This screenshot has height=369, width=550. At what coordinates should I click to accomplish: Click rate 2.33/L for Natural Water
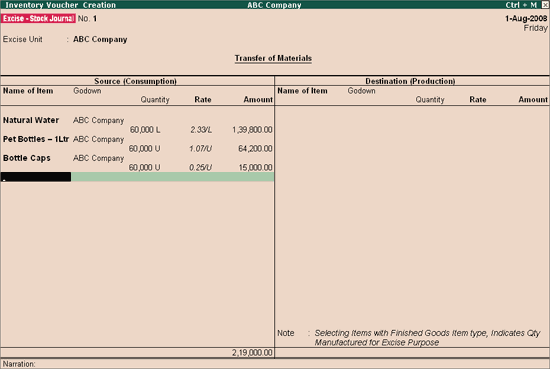click(201, 130)
